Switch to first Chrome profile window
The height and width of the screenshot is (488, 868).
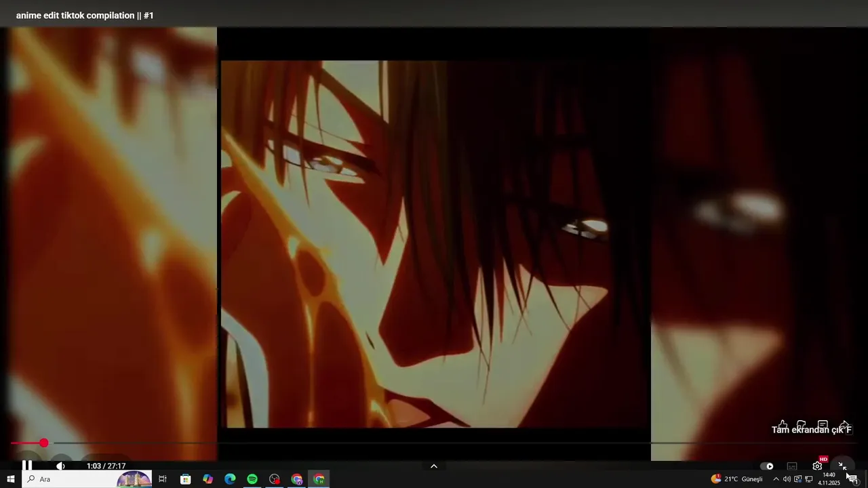pyautogui.click(x=297, y=479)
